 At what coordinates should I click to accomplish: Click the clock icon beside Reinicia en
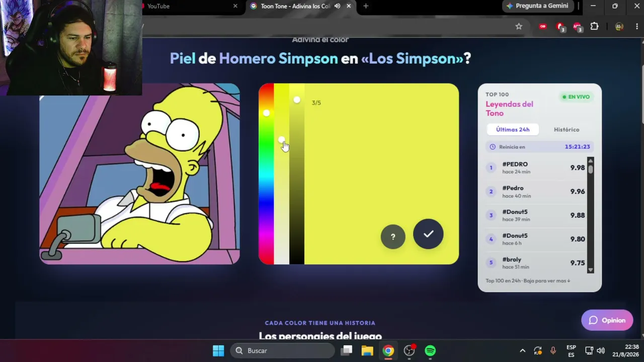pos(493,147)
